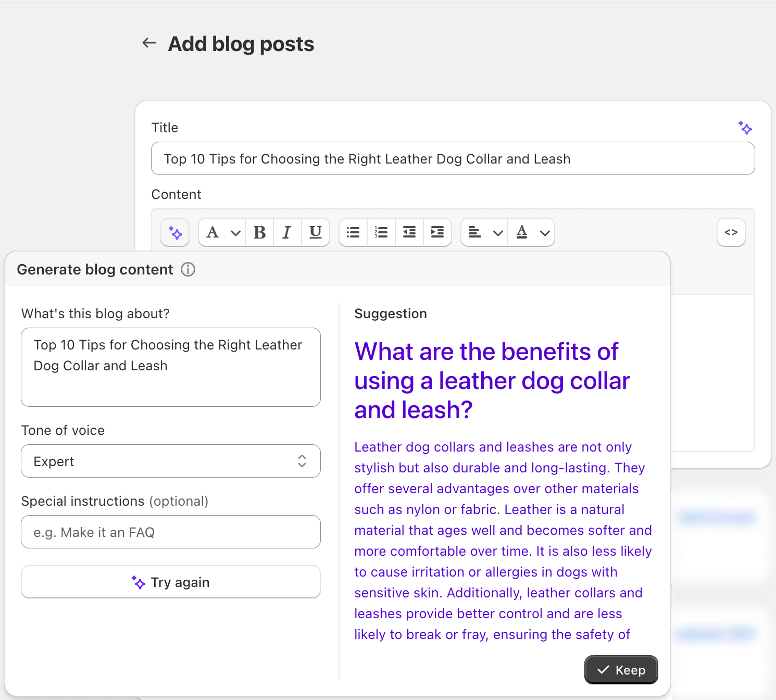Click the What's this blog about textbox
This screenshot has height=700, width=776.
click(171, 367)
